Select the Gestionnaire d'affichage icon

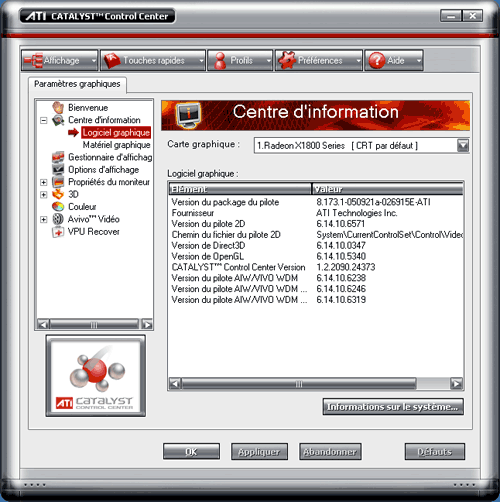pos(58,157)
